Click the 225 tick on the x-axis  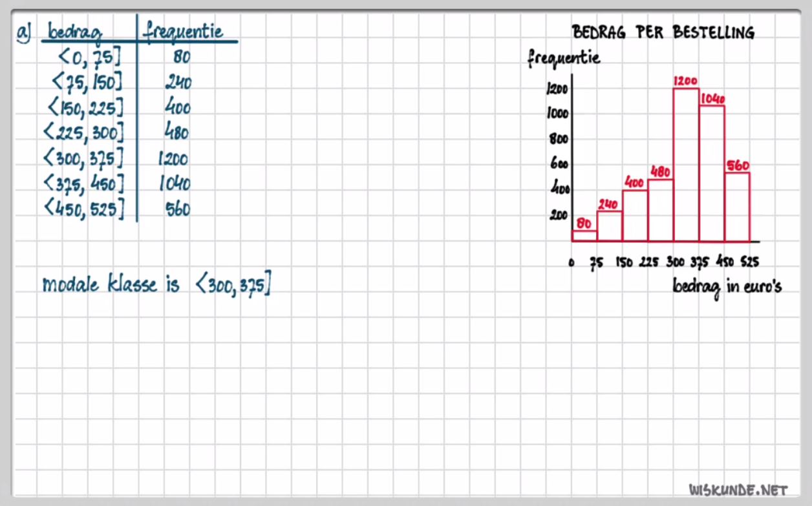[649, 262]
